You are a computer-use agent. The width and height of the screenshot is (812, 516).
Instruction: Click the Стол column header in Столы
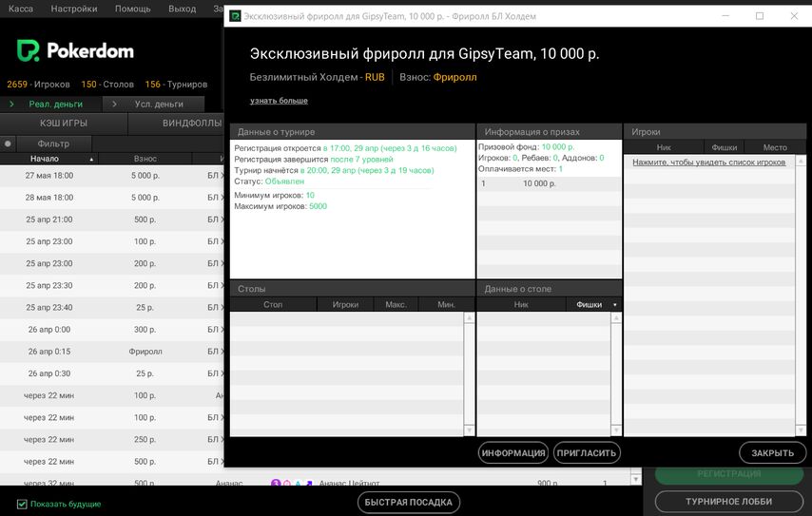[273, 305]
